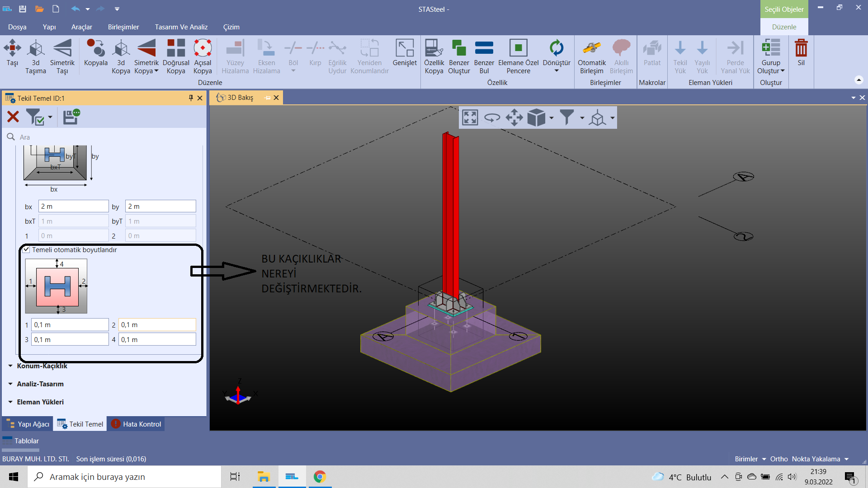
Task: Open the Birleşimler menu
Action: pyautogui.click(x=123, y=27)
